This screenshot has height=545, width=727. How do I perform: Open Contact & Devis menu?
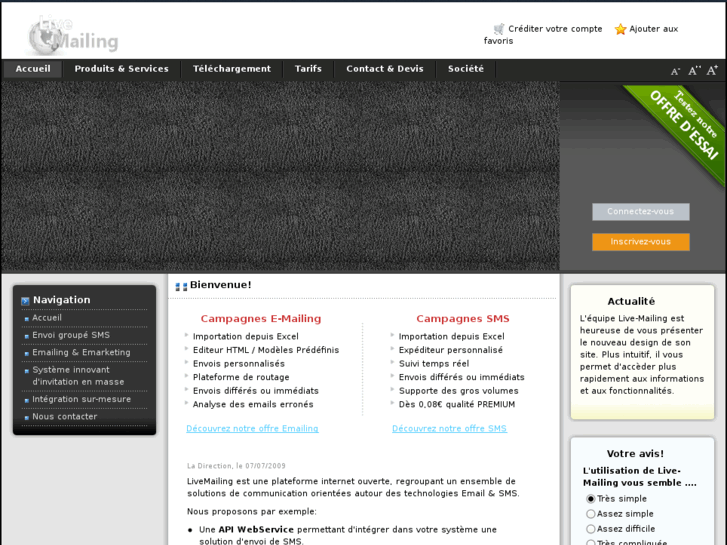click(385, 69)
